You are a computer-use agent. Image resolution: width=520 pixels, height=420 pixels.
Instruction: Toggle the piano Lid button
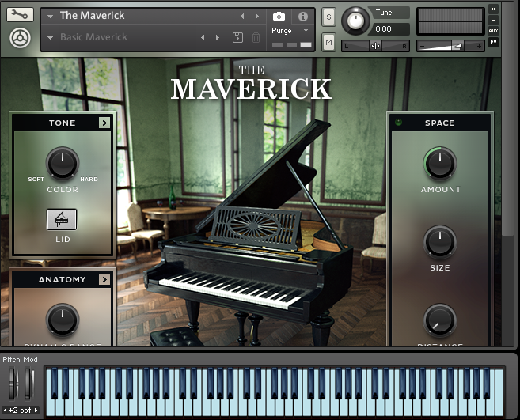point(62,219)
